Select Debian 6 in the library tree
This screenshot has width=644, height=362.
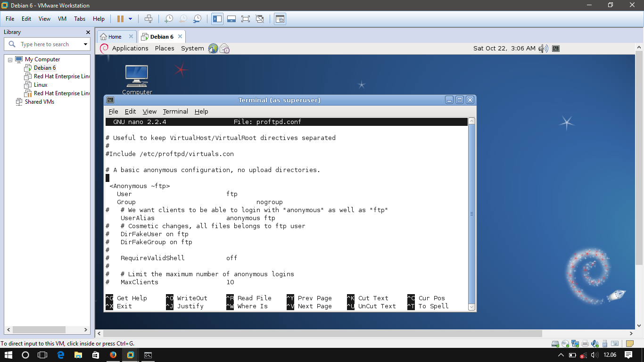45,68
